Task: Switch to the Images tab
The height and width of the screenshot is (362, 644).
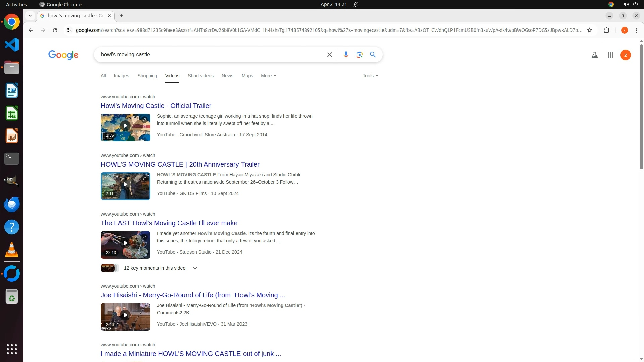Action: [121, 76]
